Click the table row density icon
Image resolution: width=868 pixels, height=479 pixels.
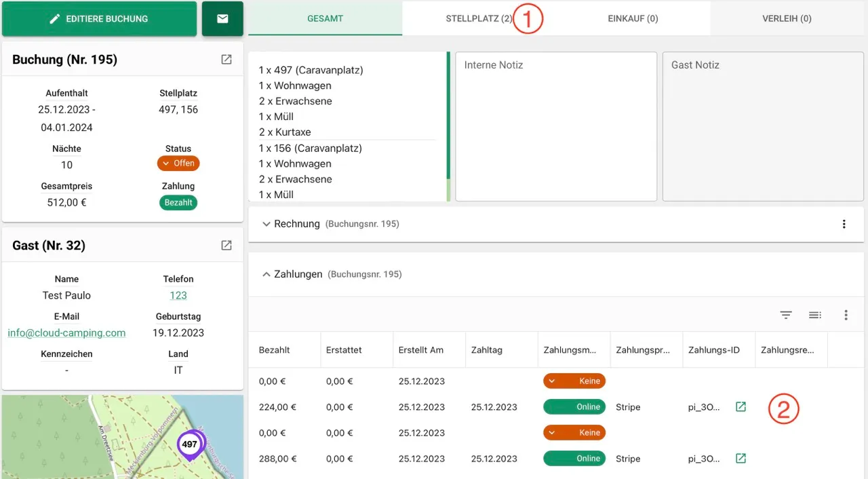click(815, 315)
